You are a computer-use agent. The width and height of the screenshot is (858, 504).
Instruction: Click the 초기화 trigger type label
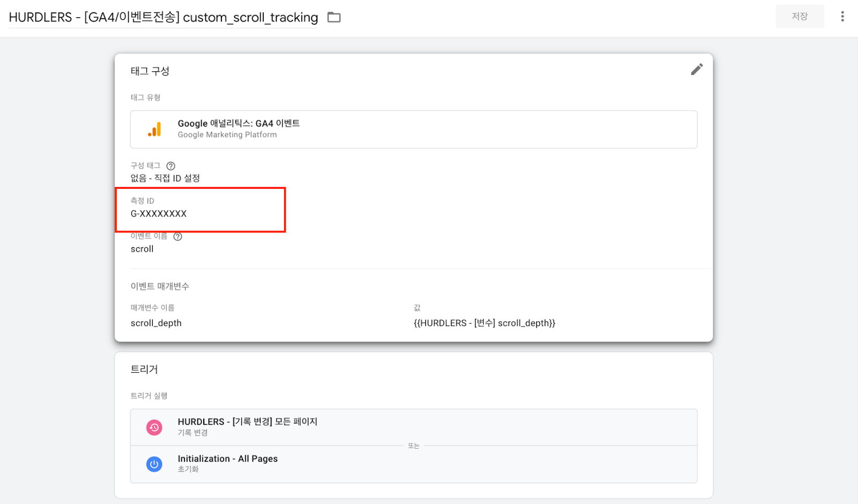tap(188, 469)
